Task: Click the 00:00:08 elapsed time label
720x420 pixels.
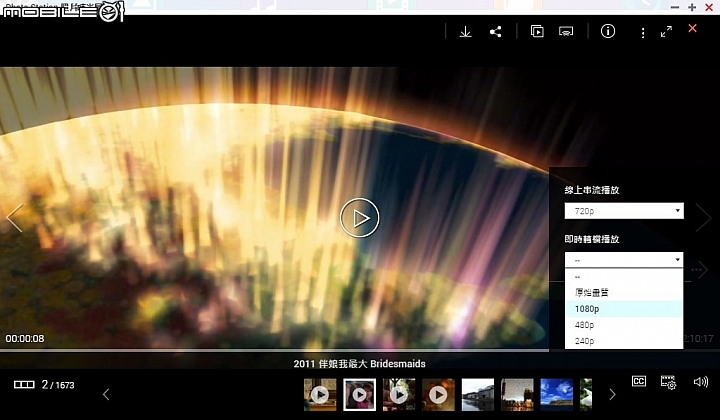Action: [x=25, y=339]
